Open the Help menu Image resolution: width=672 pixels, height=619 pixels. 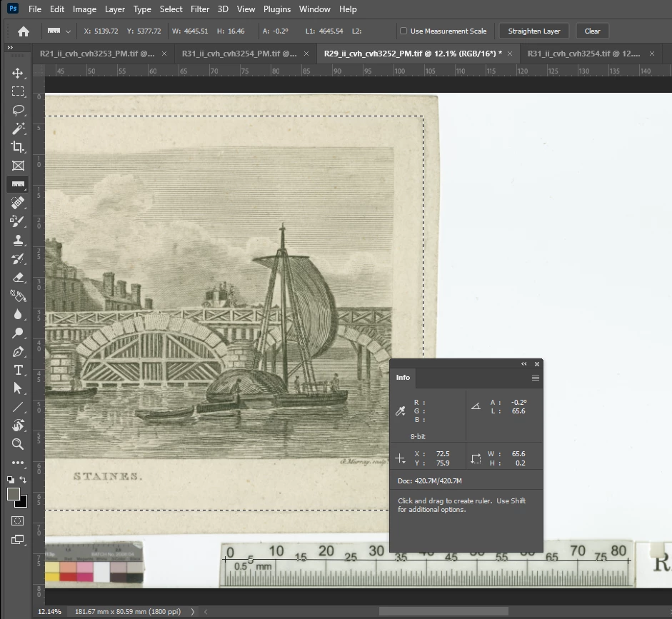[348, 9]
